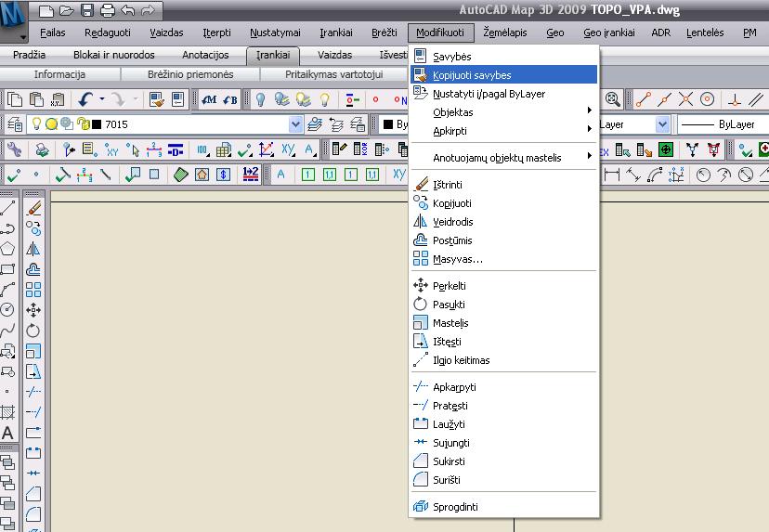Select the Circle draw tool
Screen dimensions: 769x532
coord(7,309)
